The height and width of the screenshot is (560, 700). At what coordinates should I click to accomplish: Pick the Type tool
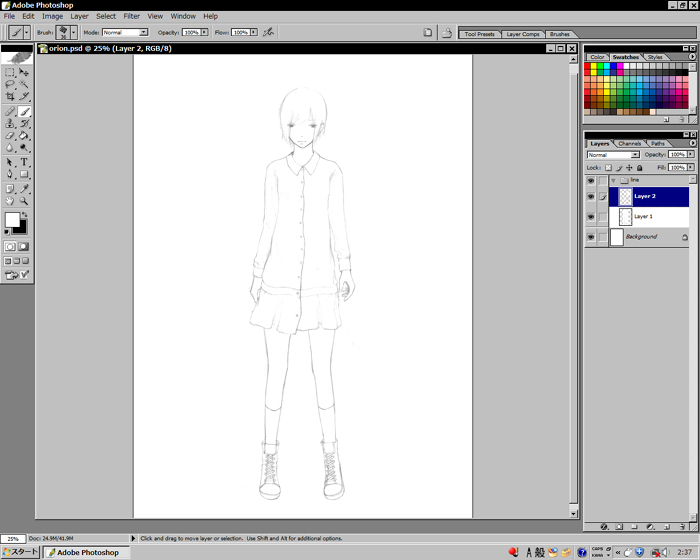pos(24,162)
